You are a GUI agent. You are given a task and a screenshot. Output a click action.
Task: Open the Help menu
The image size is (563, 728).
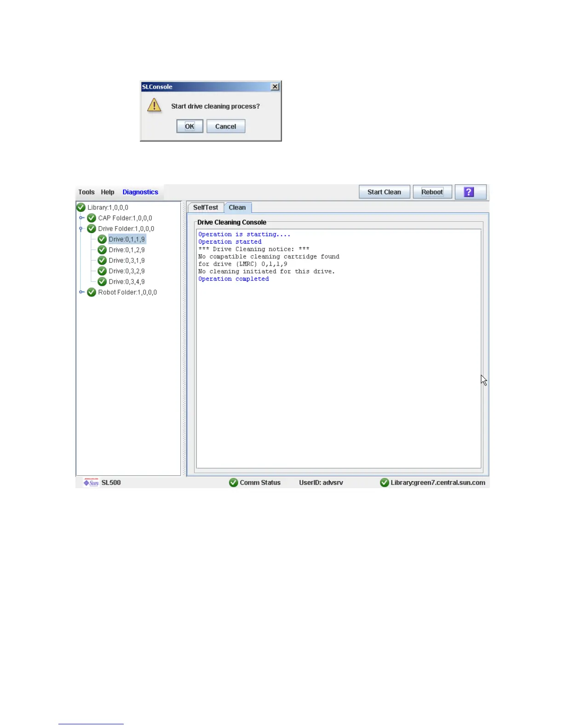(x=108, y=192)
